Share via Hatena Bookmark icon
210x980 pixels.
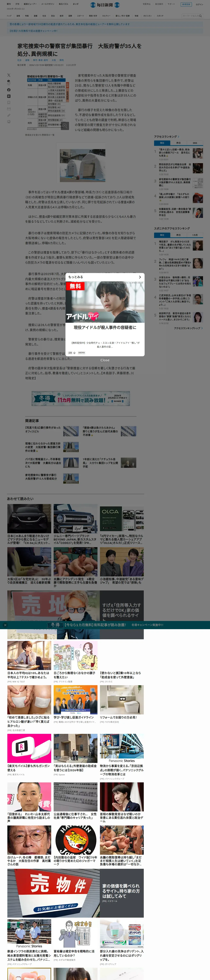(x=9, y=96)
